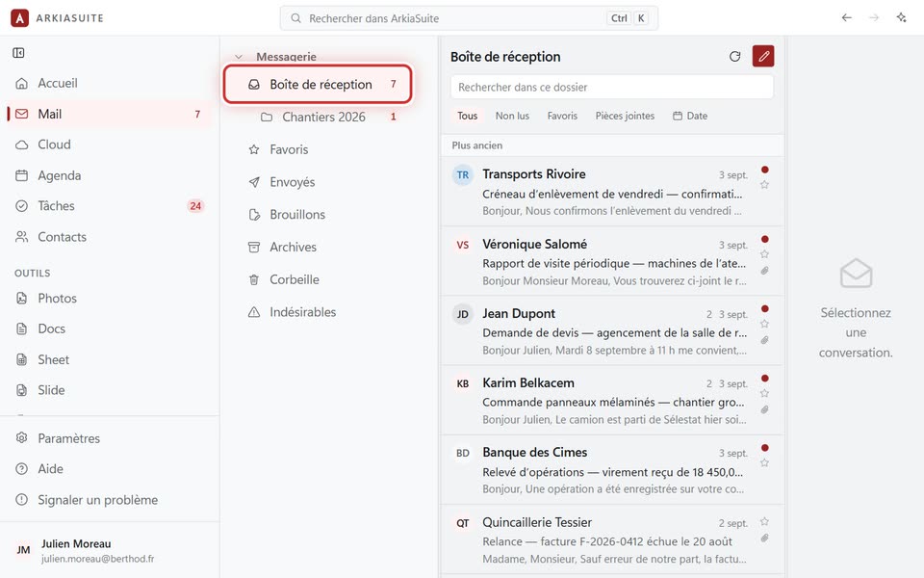
Task: Open Tâches in the sidebar
Action: [x=110, y=206]
